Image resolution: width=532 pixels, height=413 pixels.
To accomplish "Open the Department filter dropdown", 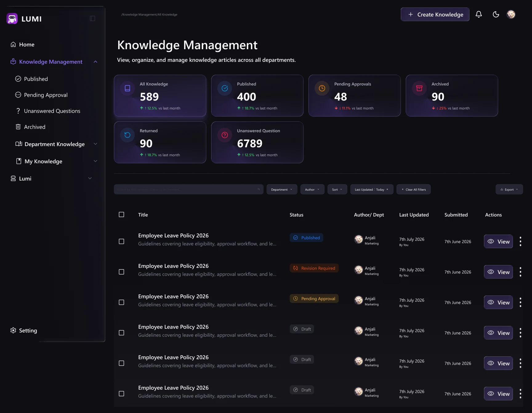I will pos(282,189).
